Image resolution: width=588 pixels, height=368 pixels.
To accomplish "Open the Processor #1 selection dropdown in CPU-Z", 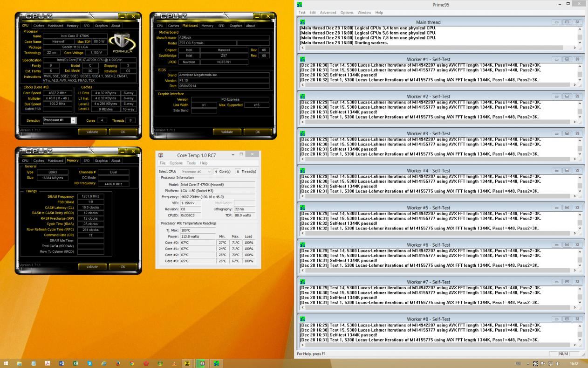I will (73, 120).
